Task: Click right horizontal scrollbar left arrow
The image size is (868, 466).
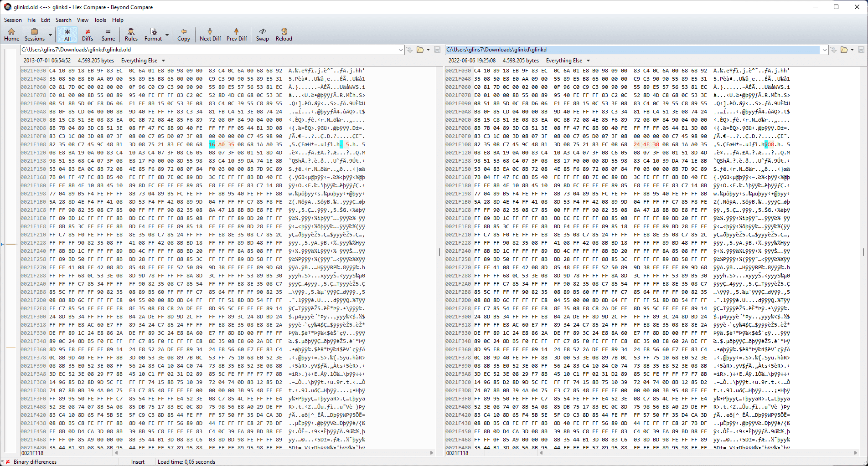Action: click(541, 453)
